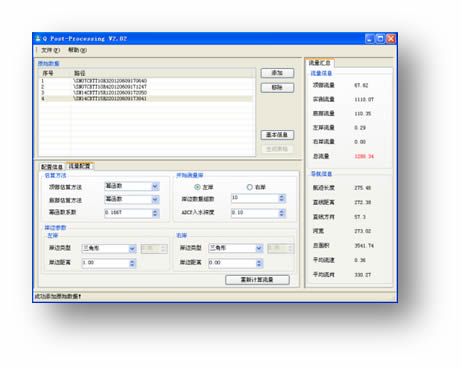Close the Q Post-Processing window
The image size is (463, 368).
[391, 39]
